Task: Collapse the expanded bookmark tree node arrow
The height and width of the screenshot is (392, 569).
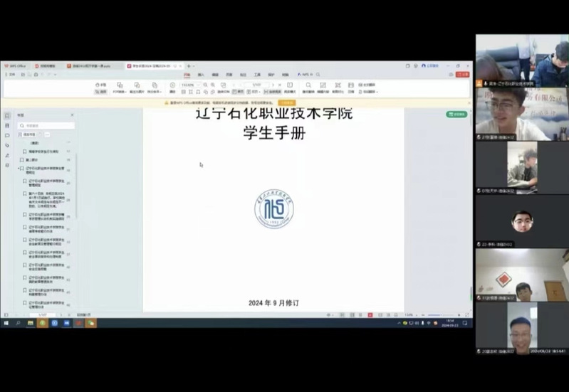Action: point(19,169)
